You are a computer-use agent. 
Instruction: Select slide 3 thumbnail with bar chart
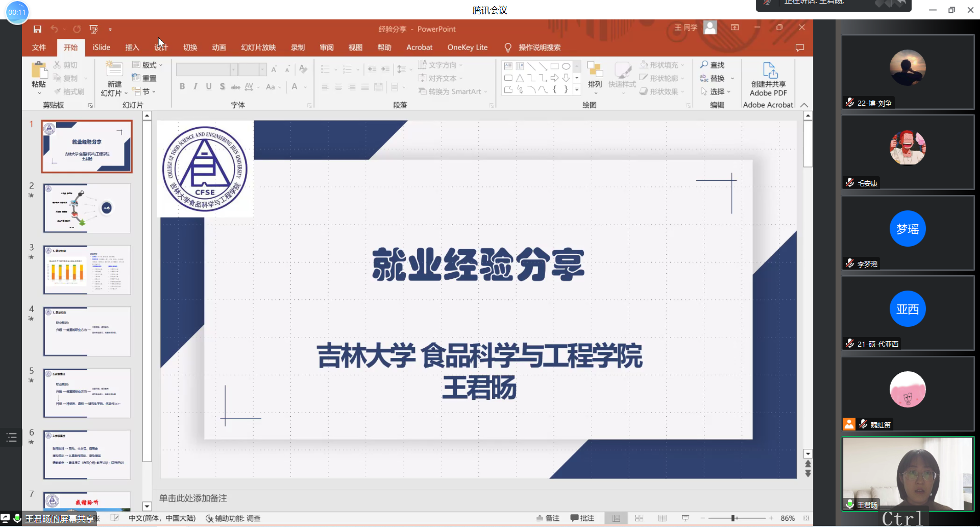pos(87,270)
